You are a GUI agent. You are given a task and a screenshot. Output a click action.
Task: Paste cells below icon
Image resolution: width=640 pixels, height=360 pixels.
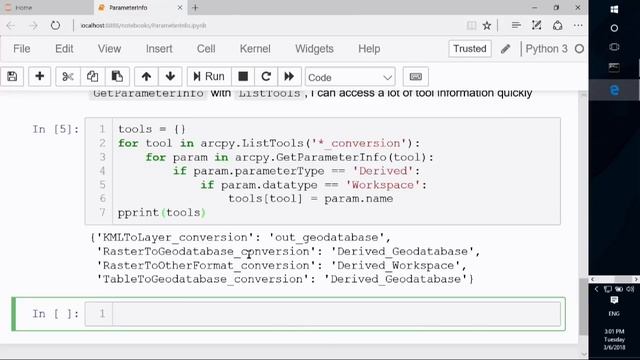click(117, 77)
